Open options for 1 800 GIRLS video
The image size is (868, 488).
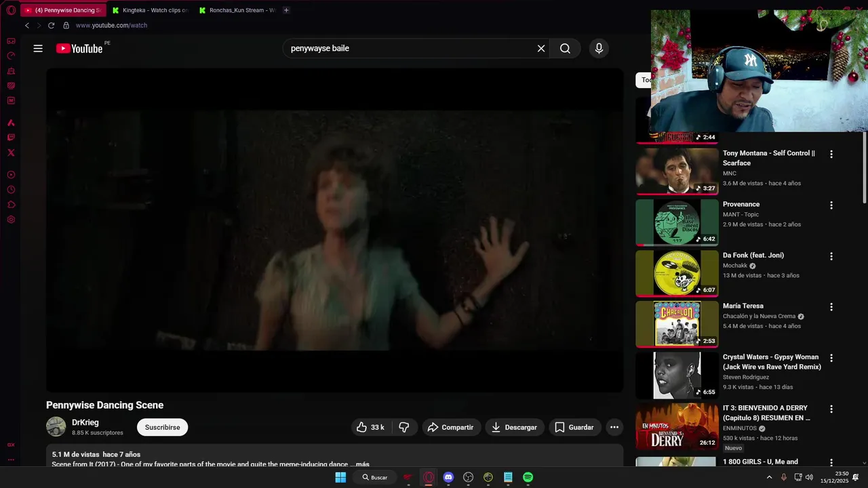pyautogui.click(x=831, y=462)
